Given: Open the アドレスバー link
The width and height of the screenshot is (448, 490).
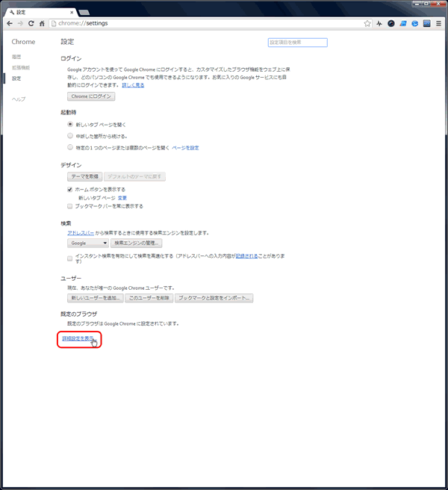Looking at the screenshot, I should click(x=81, y=233).
